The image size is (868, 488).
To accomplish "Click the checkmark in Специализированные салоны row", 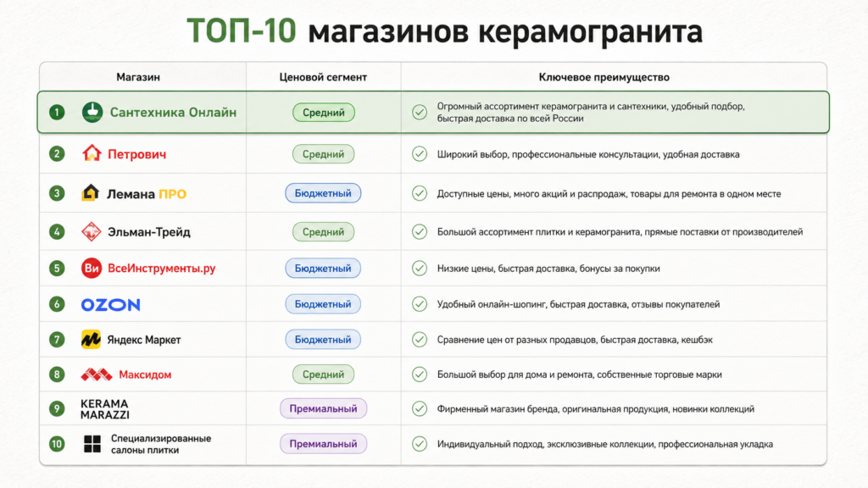I will pyautogui.click(x=420, y=444).
